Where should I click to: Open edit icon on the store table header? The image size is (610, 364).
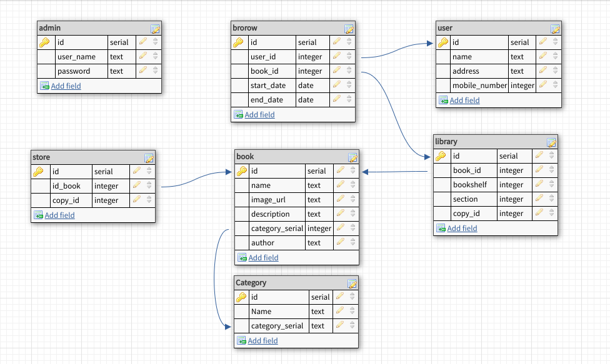[149, 158]
